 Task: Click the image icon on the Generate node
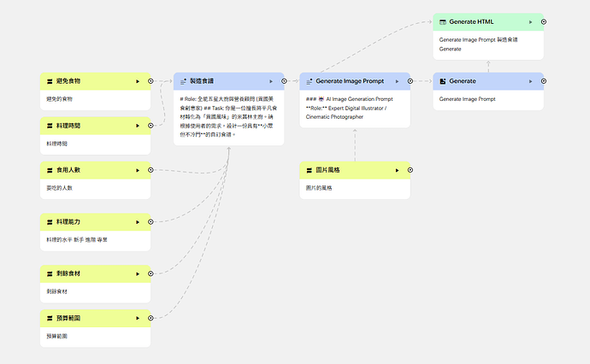click(x=441, y=81)
